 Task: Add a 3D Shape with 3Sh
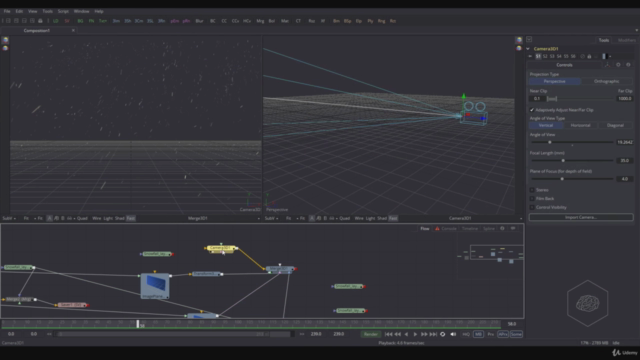(x=128, y=21)
